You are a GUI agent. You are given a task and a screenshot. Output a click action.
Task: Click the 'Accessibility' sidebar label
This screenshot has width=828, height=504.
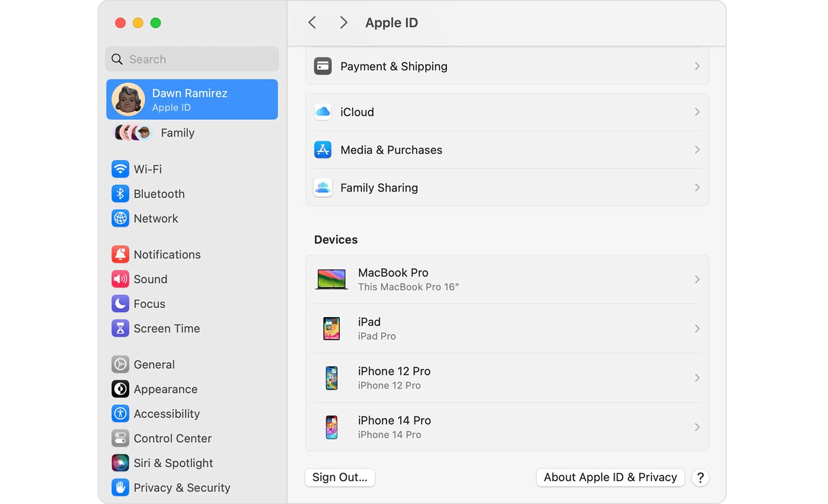coord(167,414)
